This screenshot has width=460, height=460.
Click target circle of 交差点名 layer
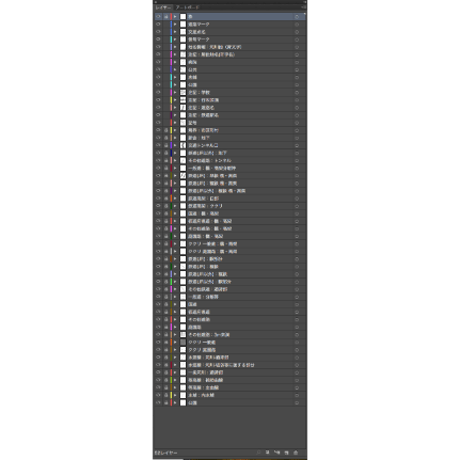(297, 32)
